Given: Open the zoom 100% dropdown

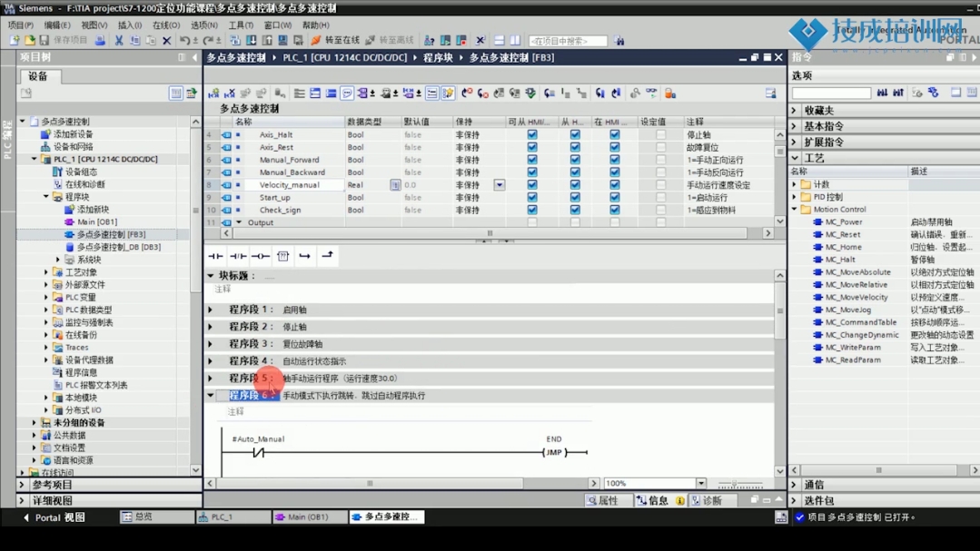Looking at the screenshot, I should point(701,483).
